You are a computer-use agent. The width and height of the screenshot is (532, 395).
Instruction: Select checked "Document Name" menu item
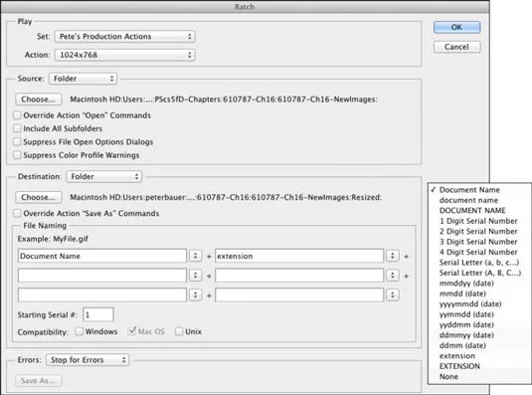tap(479, 190)
